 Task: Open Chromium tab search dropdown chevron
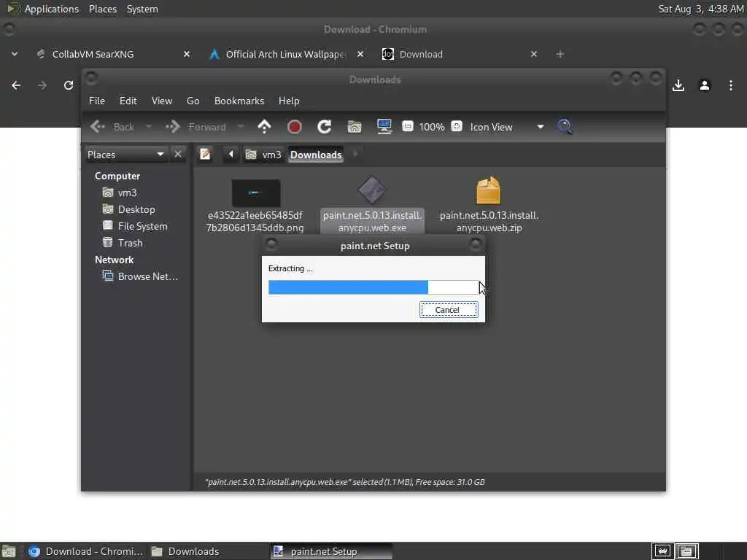15,54
